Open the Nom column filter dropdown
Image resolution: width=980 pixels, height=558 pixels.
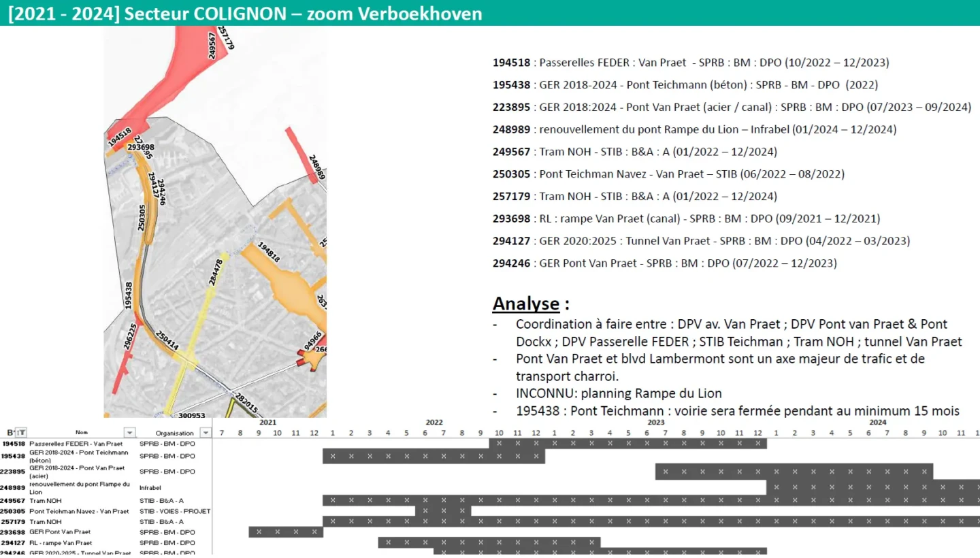click(x=129, y=433)
